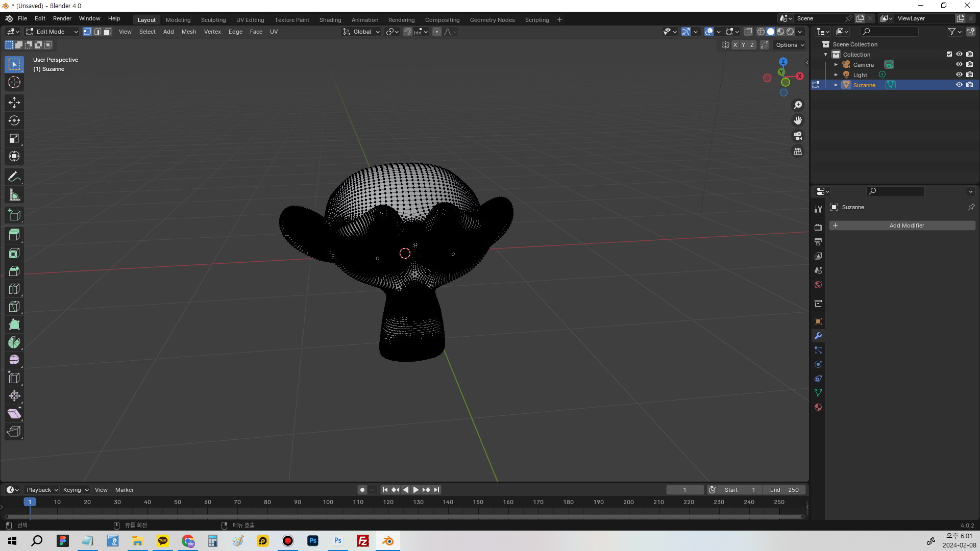Screen dimensions: 980x551
Task: Hide Suzanne in viewport with eye icon
Action: tap(959, 85)
